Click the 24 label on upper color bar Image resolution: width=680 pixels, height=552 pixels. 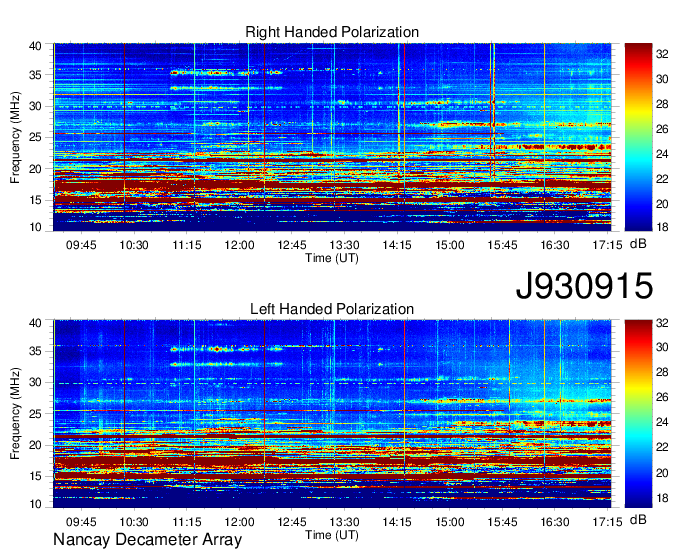662,154
